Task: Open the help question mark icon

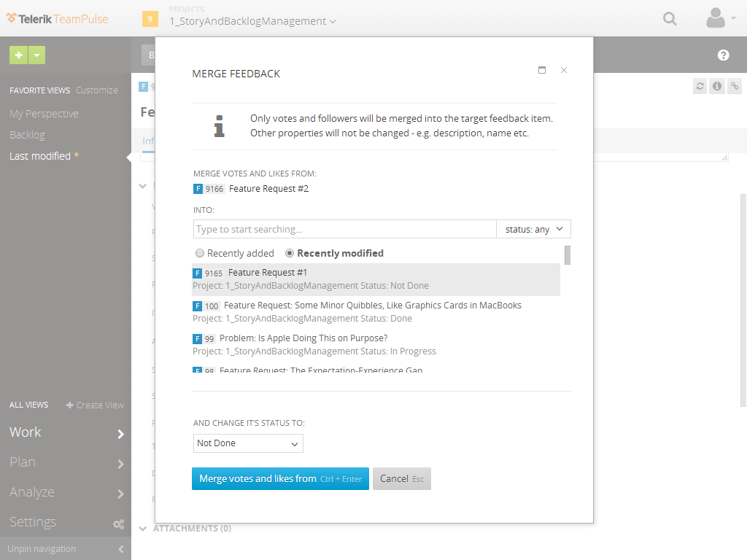Action: point(723,55)
